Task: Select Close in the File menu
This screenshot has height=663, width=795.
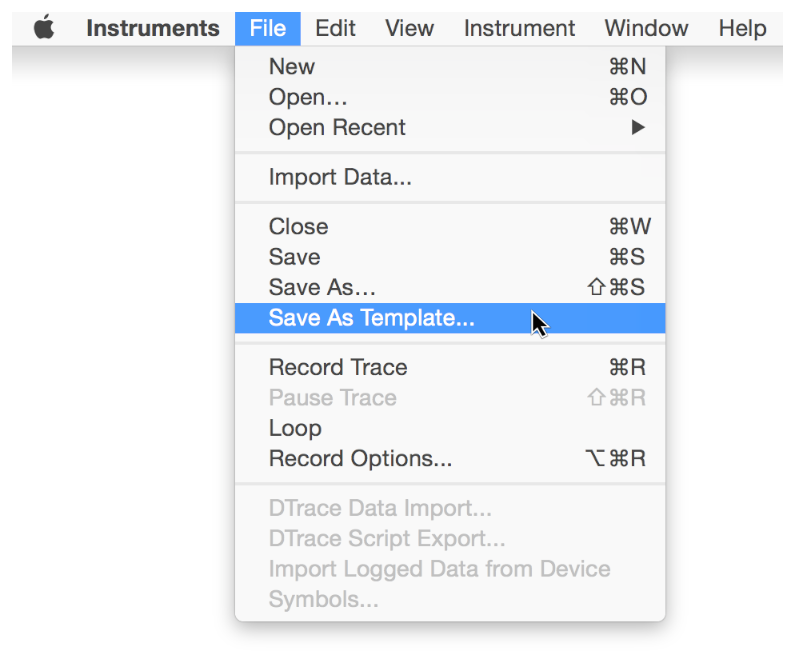Action: click(x=298, y=227)
